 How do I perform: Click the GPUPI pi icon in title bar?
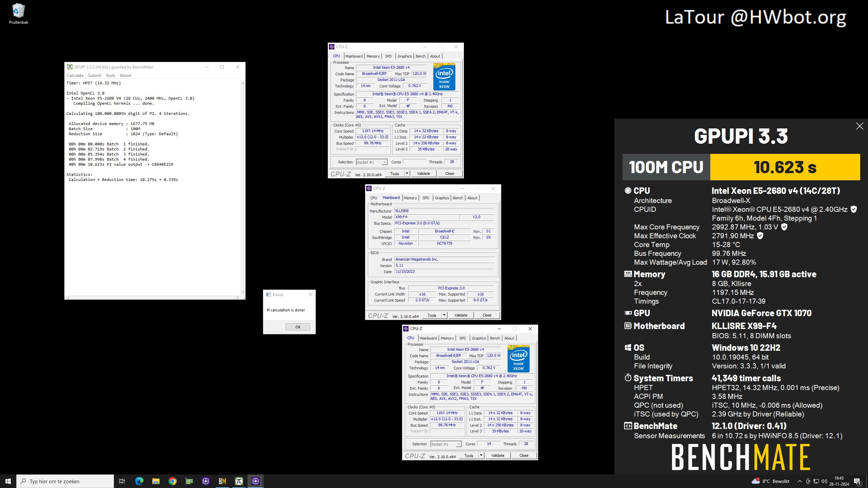coord(70,67)
